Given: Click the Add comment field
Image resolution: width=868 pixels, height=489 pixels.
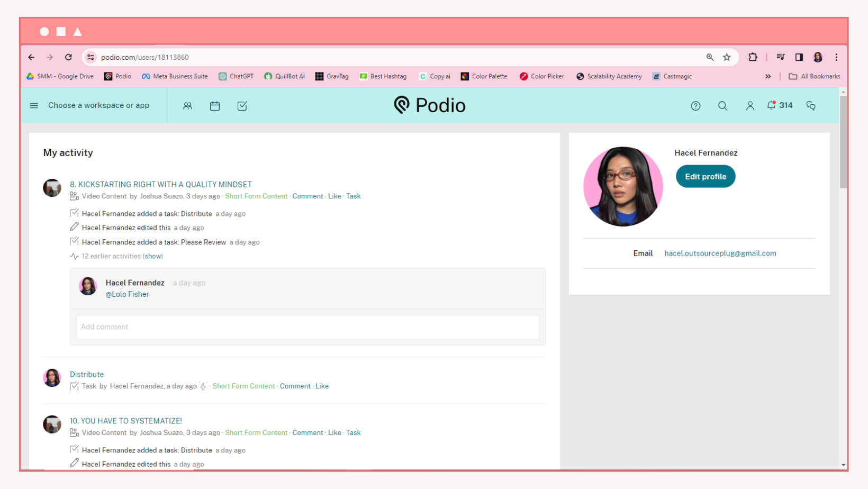Looking at the screenshot, I should 308,327.
